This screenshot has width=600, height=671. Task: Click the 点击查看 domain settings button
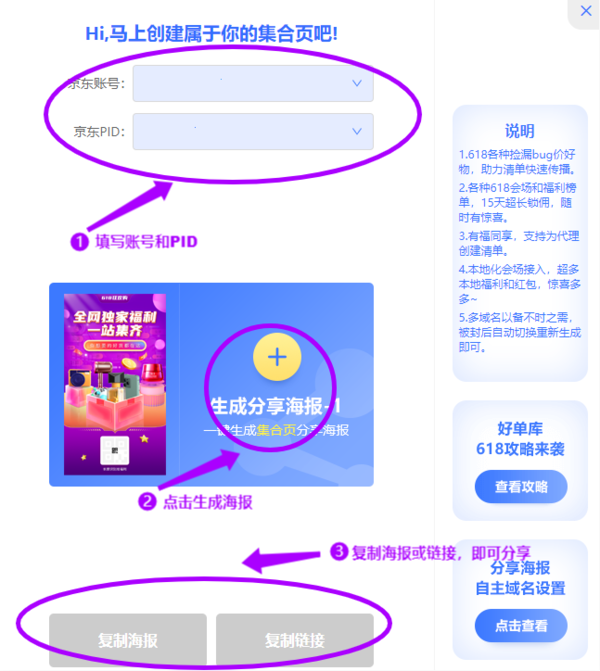[521, 626]
